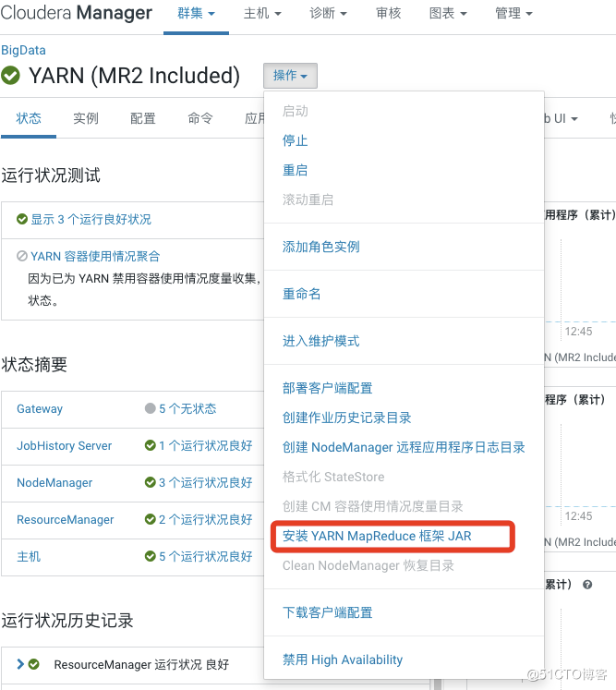616x690 pixels.
Task: Click the help question mark icon beside 累计)
Action: click(x=587, y=585)
